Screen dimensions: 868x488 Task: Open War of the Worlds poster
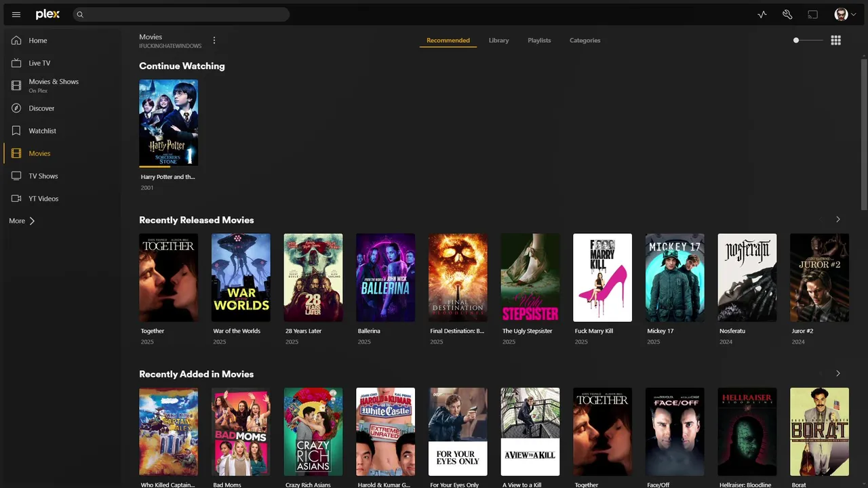click(241, 277)
